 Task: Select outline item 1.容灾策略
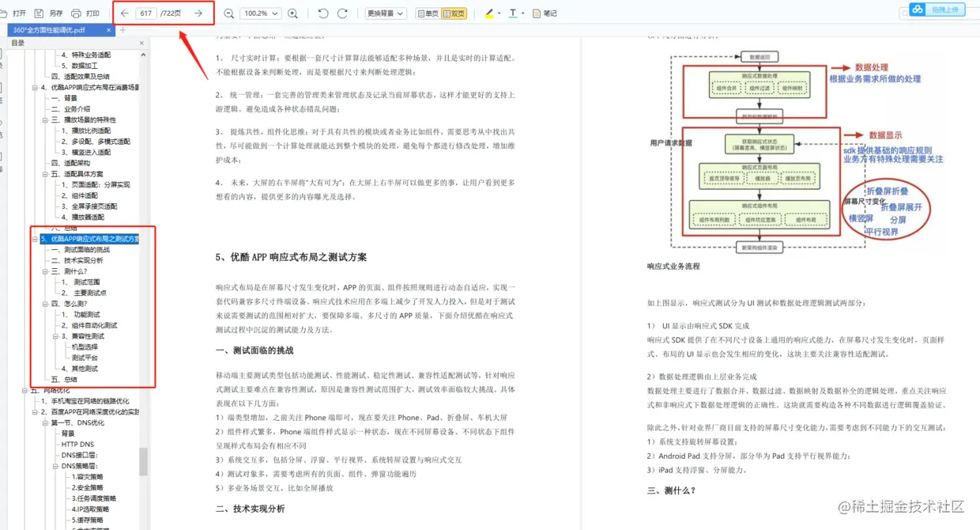pyautogui.click(x=88, y=477)
